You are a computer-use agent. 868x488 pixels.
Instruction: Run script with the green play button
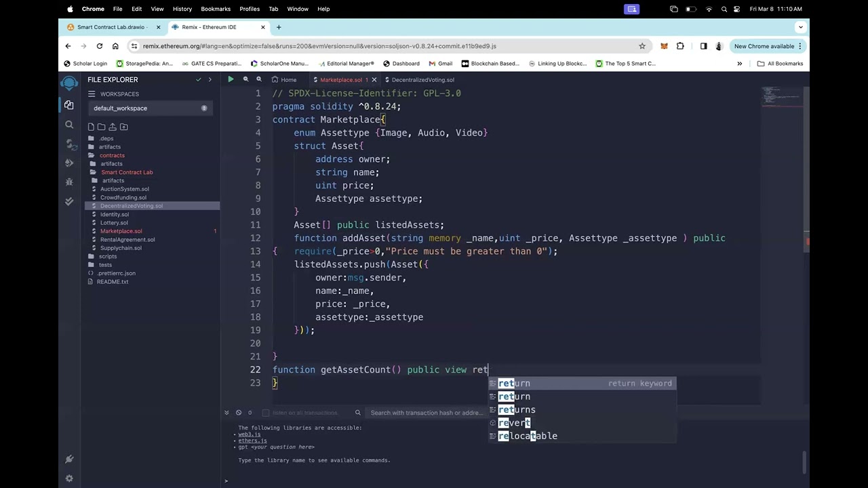tap(231, 79)
